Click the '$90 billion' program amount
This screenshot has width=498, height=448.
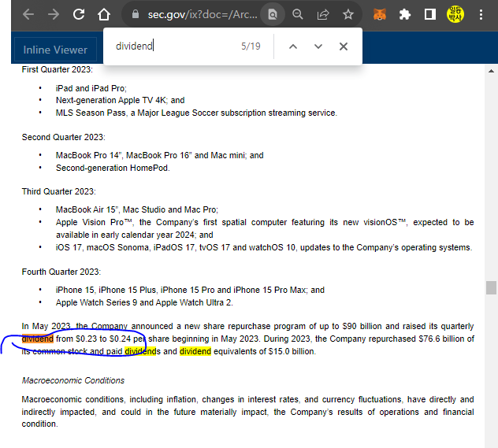point(362,326)
